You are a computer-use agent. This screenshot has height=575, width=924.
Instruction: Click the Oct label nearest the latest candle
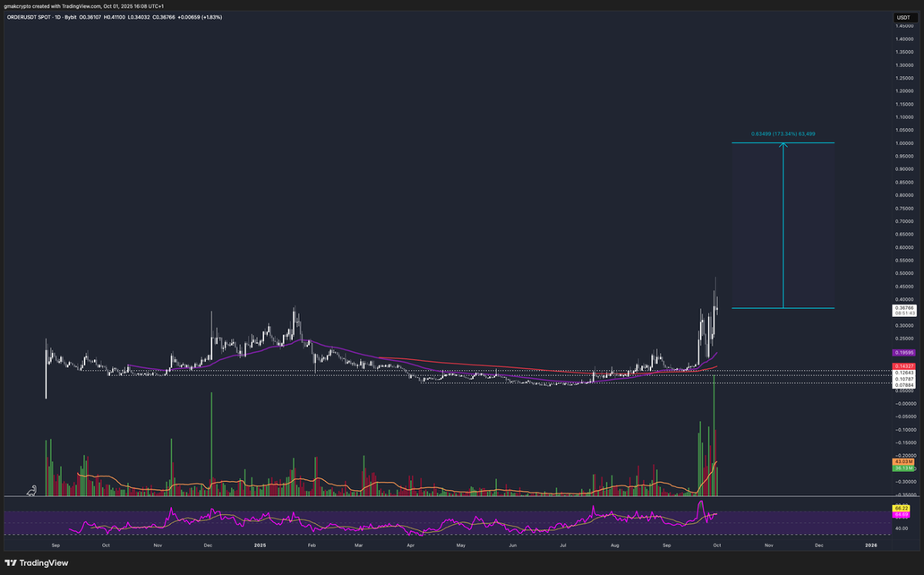pyautogui.click(x=716, y=544)
